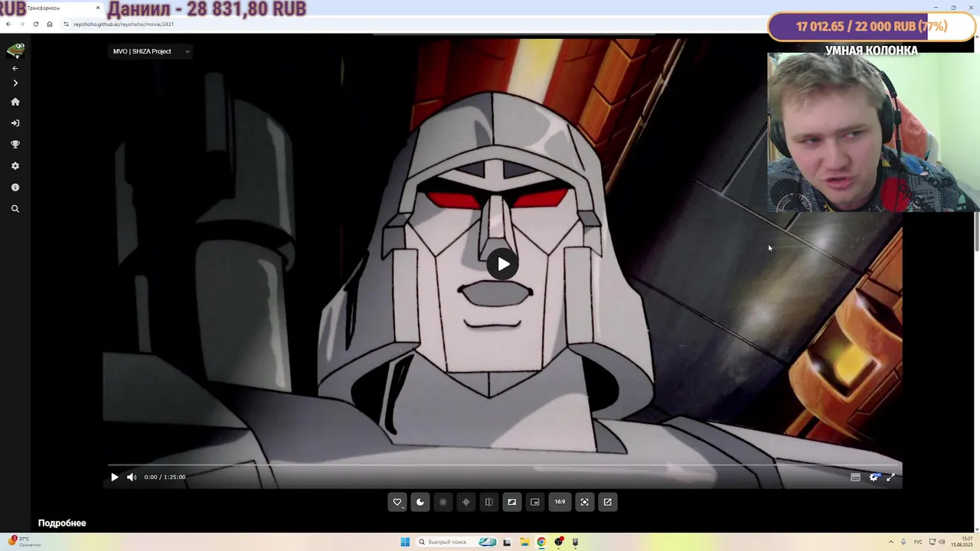980x551 pixels.
Task: Enter fullscreen mode in the player
Action: (x=890, y=477)
